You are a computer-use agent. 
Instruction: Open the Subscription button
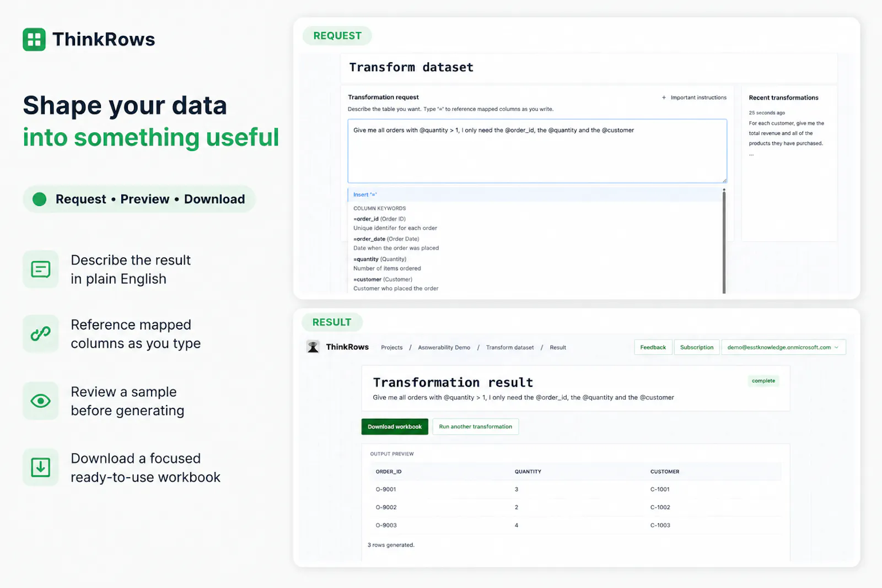(697, 347)
